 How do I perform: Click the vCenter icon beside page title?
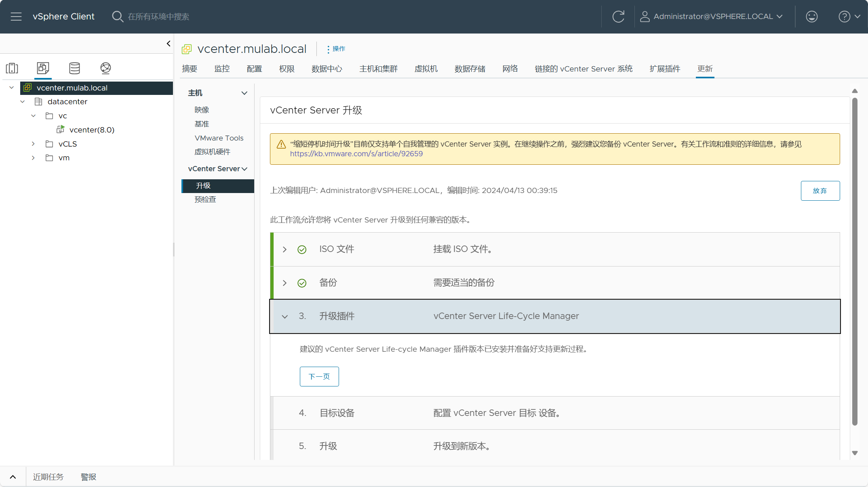[187, 49]
